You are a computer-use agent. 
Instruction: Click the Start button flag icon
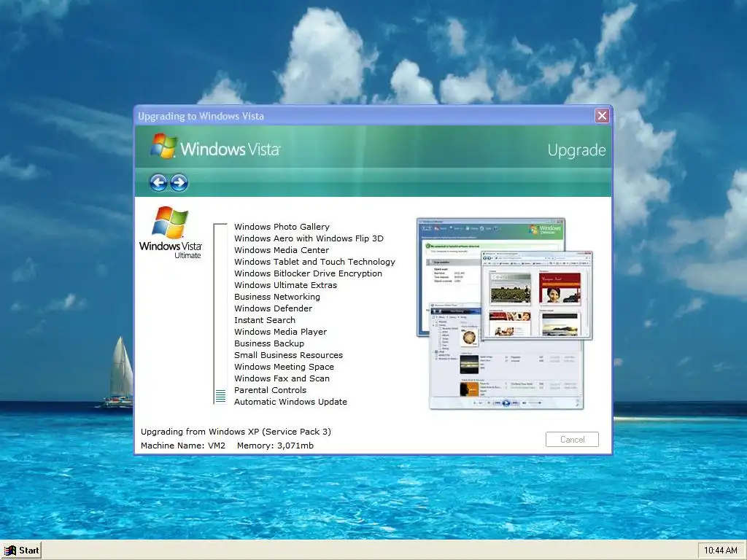10,551
